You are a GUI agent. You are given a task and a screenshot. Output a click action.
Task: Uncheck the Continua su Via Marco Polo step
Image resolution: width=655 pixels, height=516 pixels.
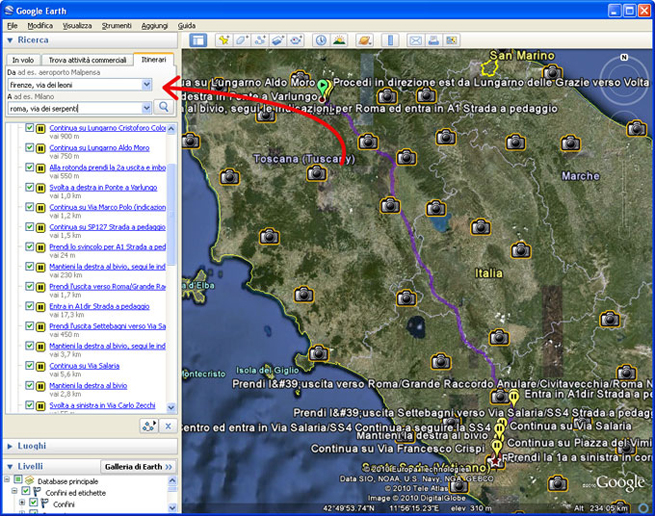(x=29, y=206)
